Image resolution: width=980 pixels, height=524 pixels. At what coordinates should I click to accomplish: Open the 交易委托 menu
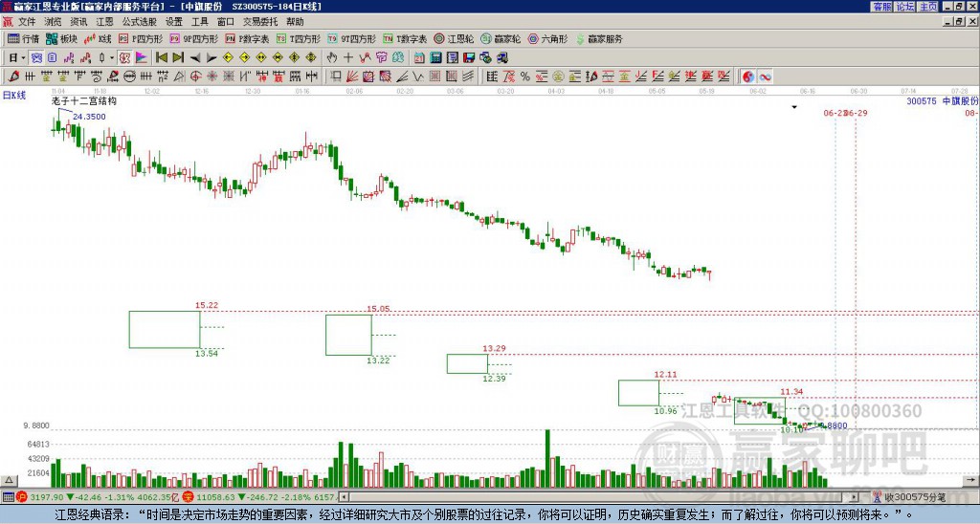260,22
